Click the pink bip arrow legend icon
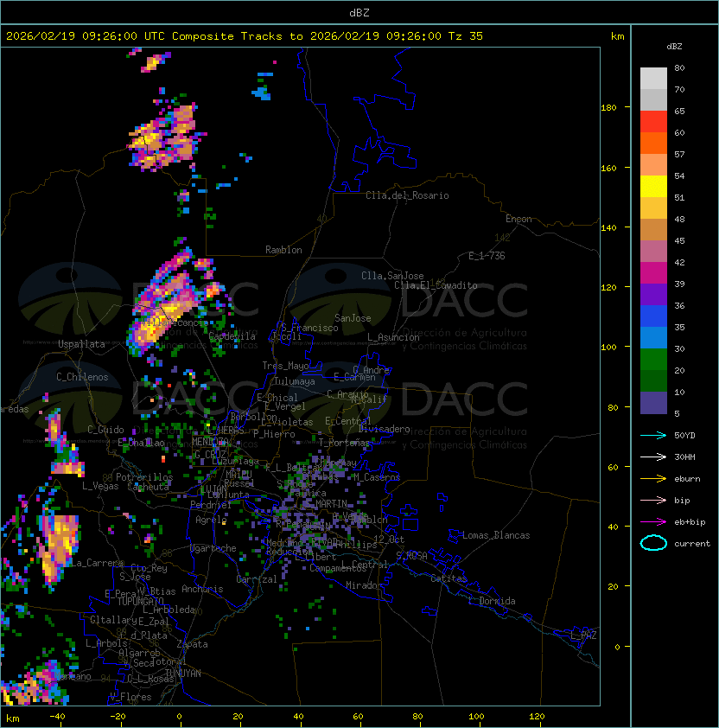Screen dimensions: 719x728 point(653,500)
